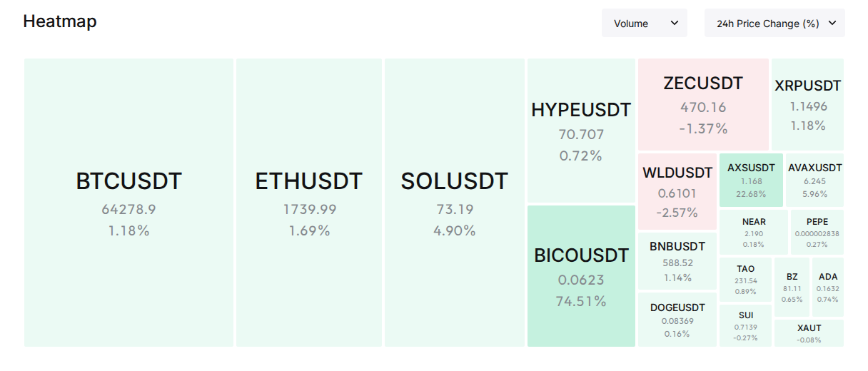Select the NEAR tile
The height and width of the screenshot is (371, 868).
tap(754, 232)
